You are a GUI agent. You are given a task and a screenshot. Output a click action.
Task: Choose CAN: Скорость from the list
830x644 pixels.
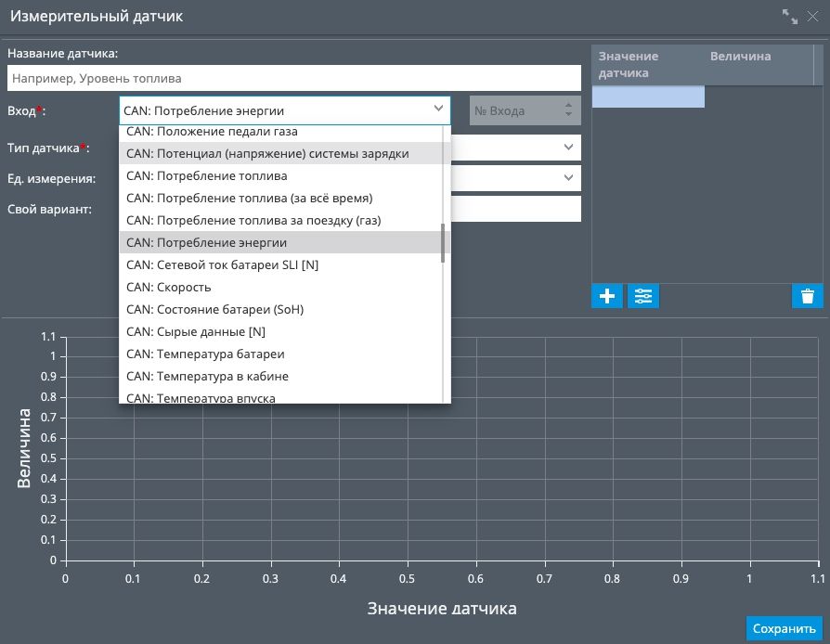(x=285, y=287)
